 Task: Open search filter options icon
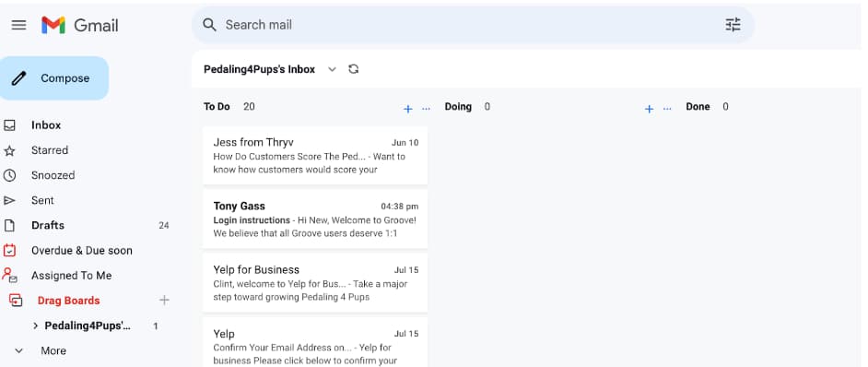coord(733,25)
